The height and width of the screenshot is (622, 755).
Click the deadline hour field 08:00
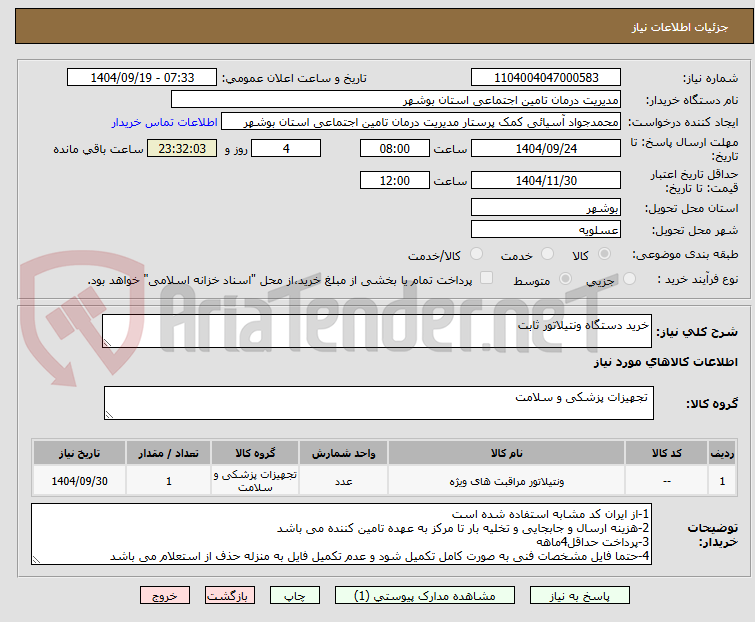pyautogui.click(x=394, y=148)
